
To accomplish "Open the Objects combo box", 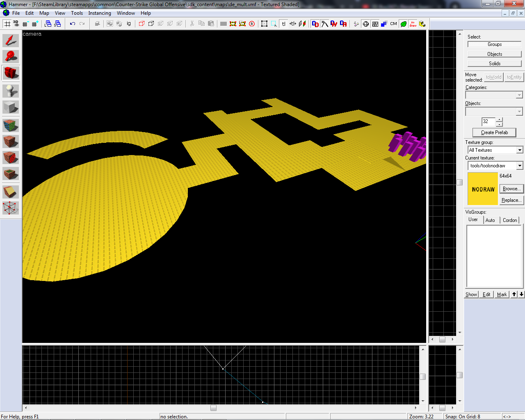I will coord(494,112).
